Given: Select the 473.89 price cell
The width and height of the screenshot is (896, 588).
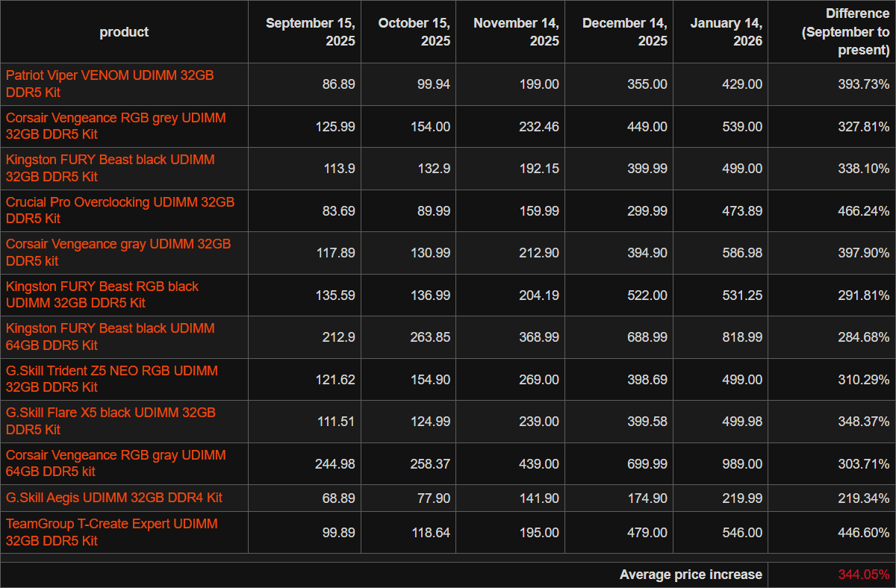Looking at the screenshot, I should pyautogui.click(x=721, y=210).
